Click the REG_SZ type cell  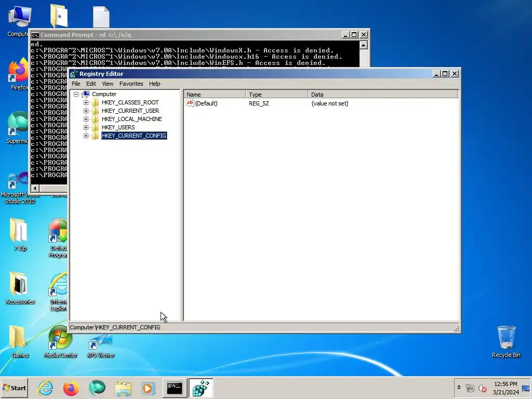point(259,103)
